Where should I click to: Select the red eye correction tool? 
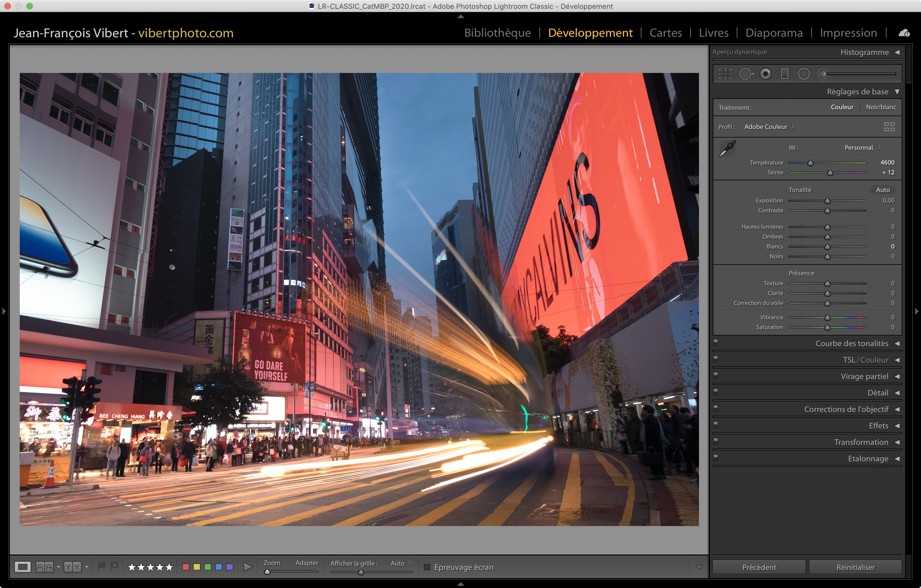tap(765, 74)
